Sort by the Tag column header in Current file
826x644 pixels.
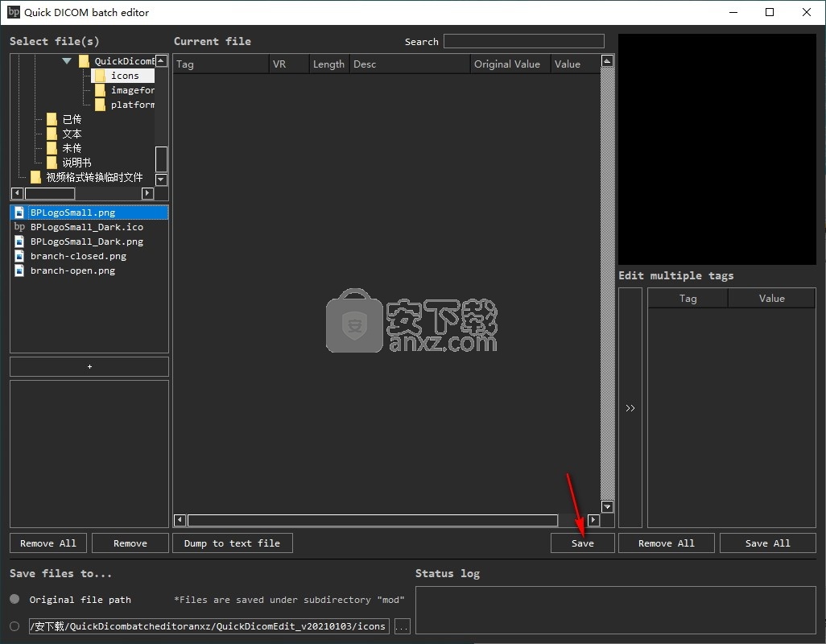[x=221, y=64]
